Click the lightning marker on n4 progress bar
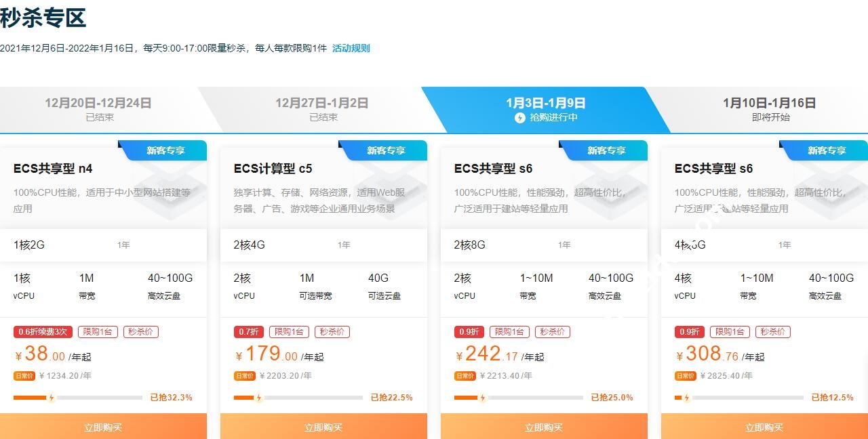 [x=51, y=398]
